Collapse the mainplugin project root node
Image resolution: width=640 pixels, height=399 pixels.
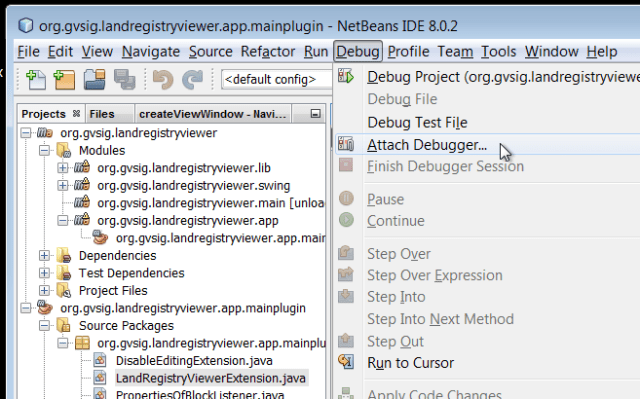click(26, 308)
